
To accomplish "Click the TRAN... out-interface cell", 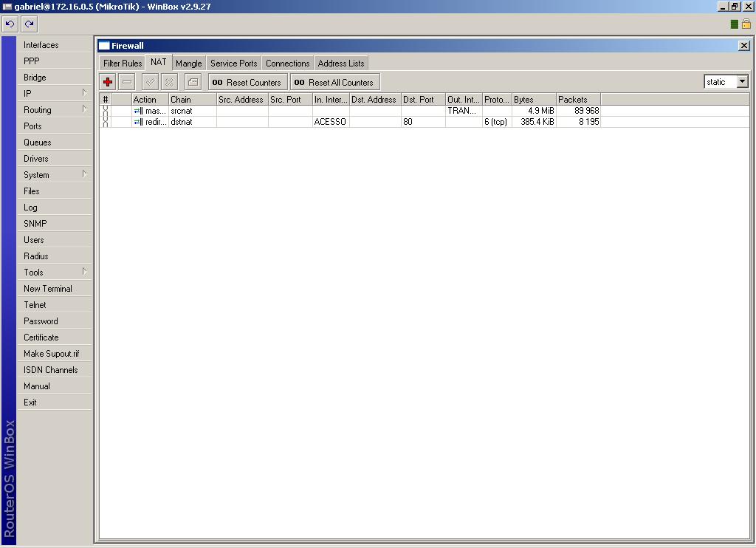I will [464, 111].
